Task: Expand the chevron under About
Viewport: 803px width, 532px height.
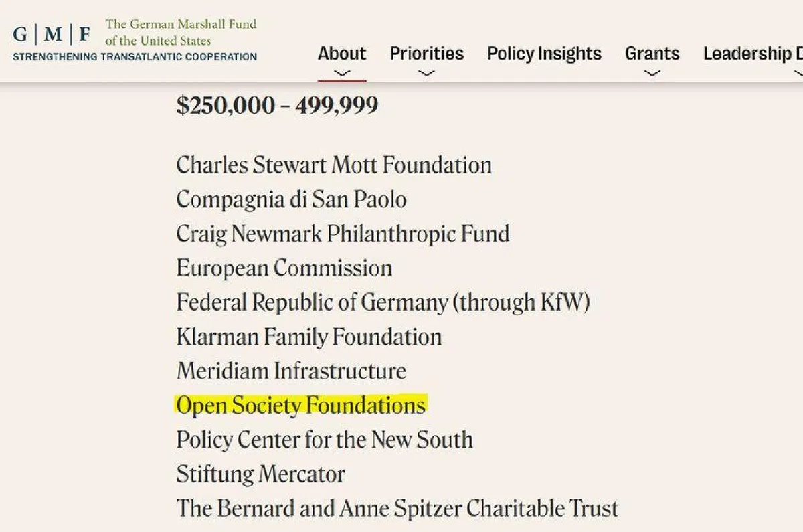Action: [x=342, y=72]
